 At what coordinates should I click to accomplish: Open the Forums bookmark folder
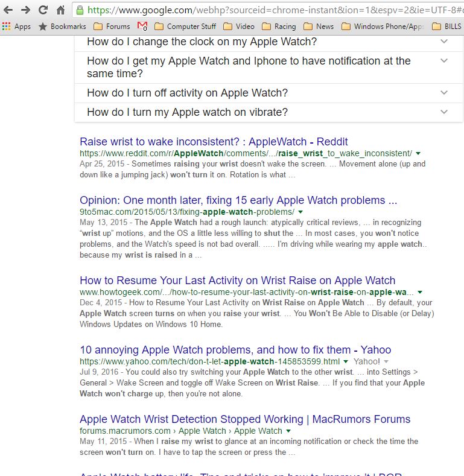point(112,27)
